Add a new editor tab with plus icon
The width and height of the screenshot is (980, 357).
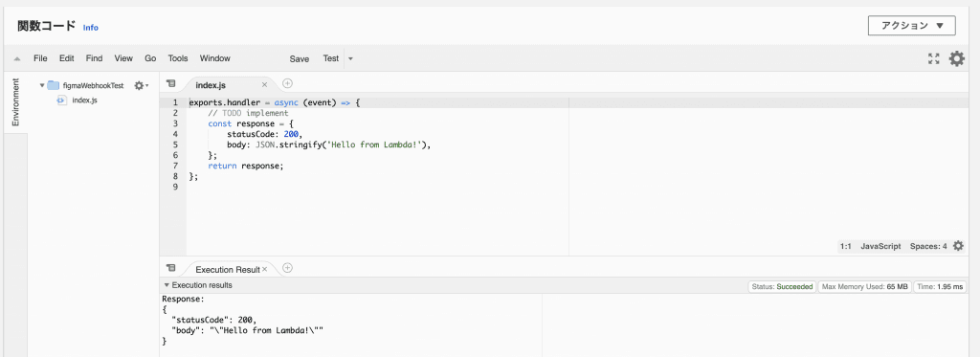(287, 84)
